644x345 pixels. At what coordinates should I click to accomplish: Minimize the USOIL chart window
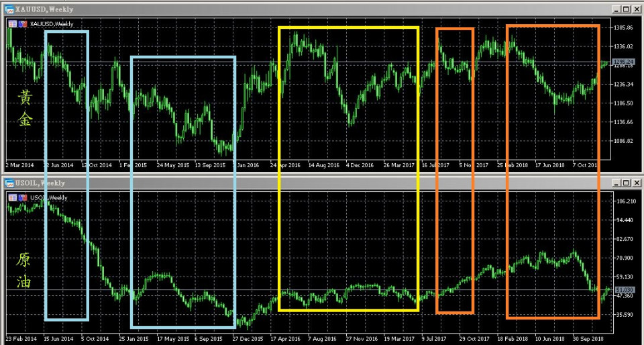tap(615, 183)
